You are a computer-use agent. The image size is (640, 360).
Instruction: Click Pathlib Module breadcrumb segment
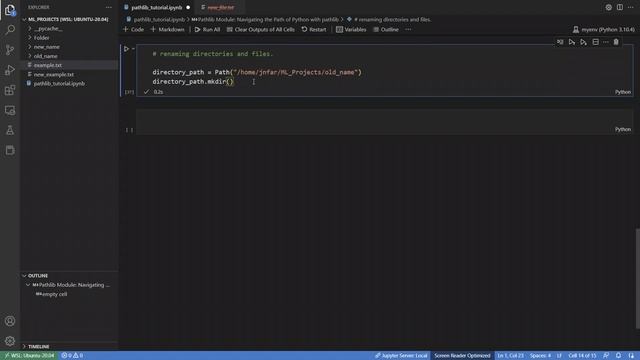coord(265,19)
